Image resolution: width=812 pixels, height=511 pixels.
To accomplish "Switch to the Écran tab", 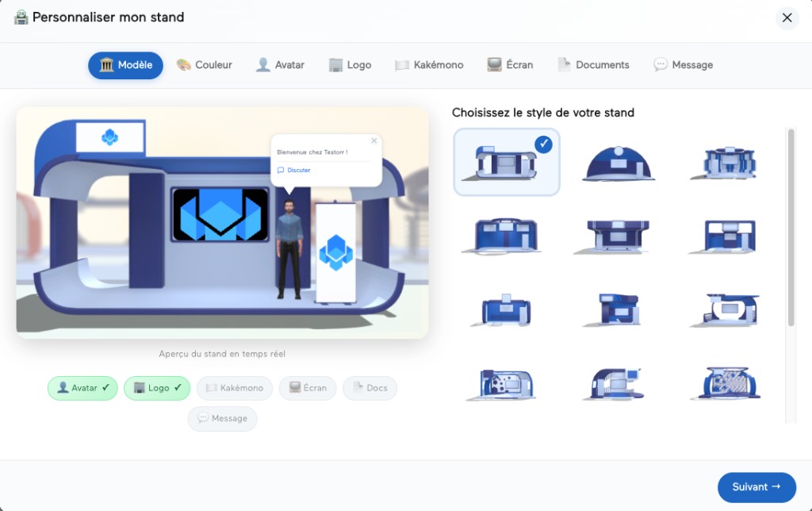I will 510,65.
